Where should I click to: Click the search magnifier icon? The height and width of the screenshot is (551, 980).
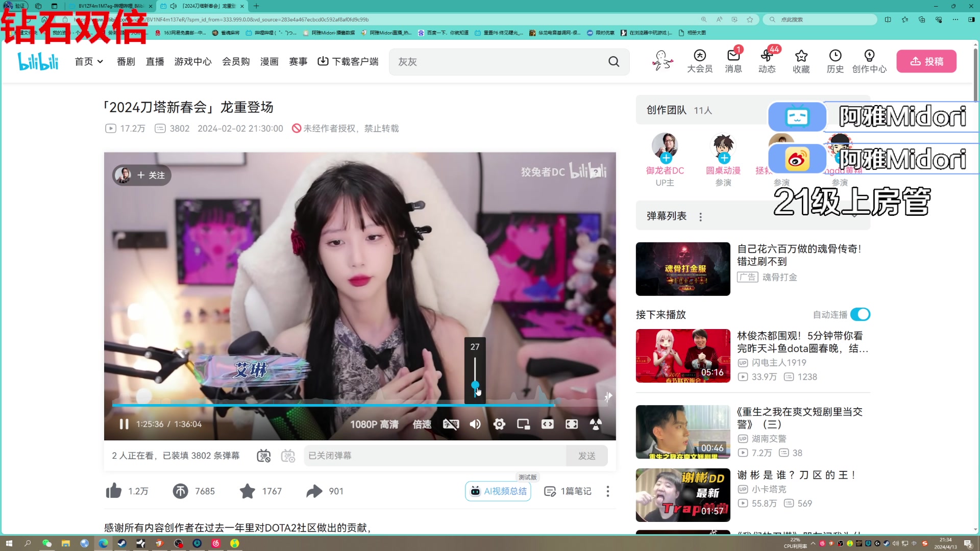tap(614, 62)
